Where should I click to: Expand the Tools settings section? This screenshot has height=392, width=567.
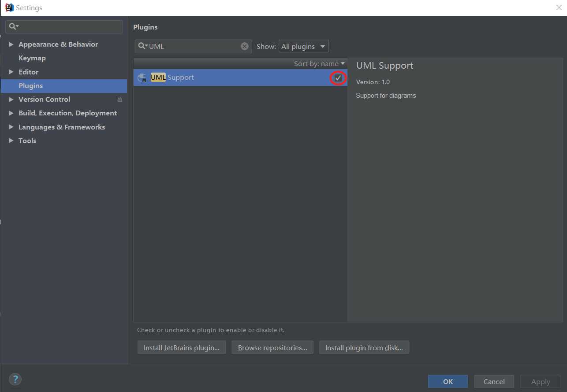[x=11, y=141]
